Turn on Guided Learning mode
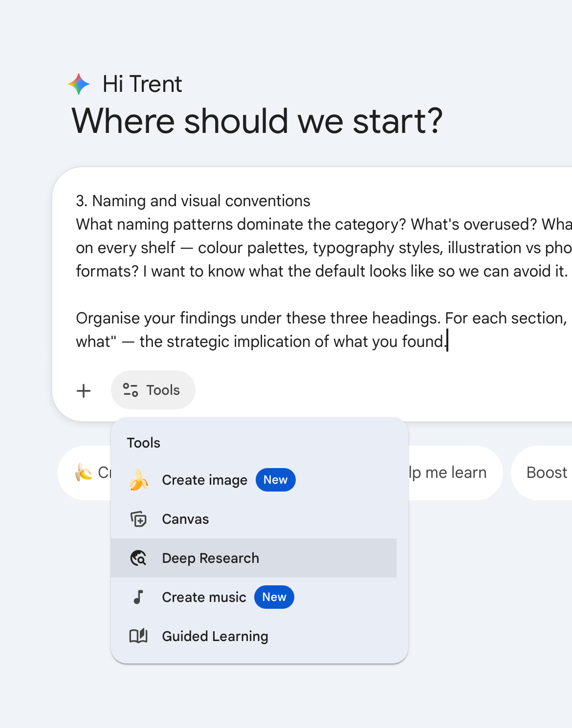 pos(215,636)
